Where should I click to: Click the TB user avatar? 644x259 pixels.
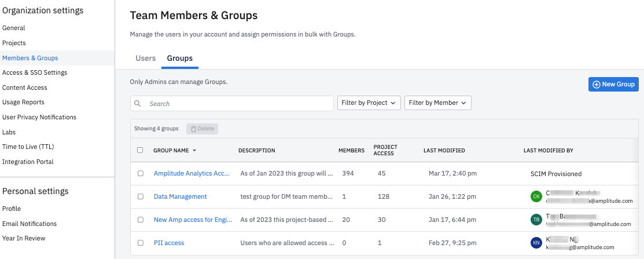click(x=536, y=220)
